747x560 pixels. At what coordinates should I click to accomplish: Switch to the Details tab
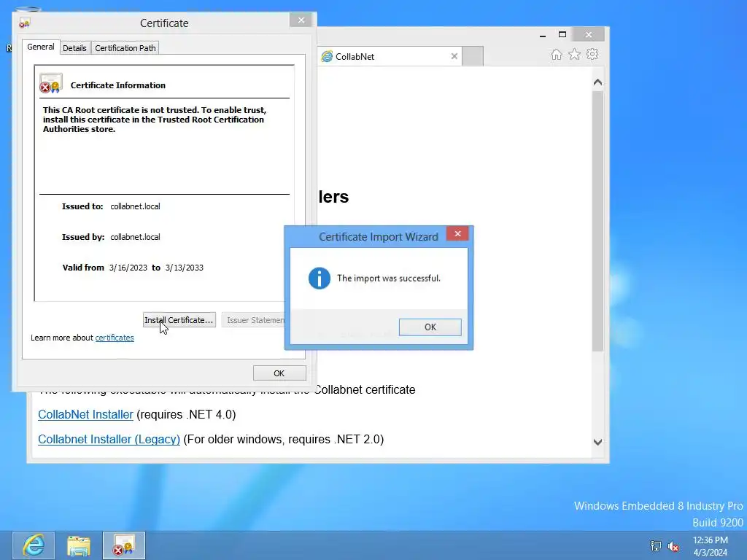[x=75, y=48]
